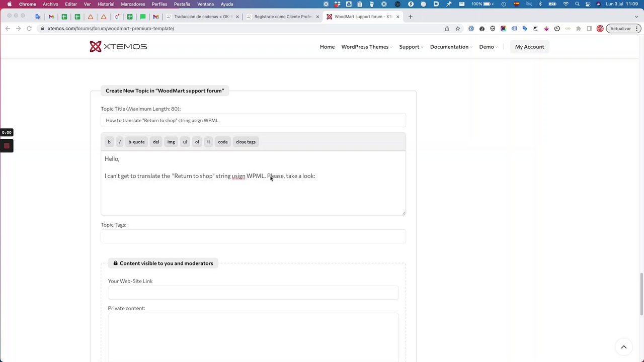Click inside the topic message text area
Viewport: 644px width, 362px height.
[x=253, y=183]
